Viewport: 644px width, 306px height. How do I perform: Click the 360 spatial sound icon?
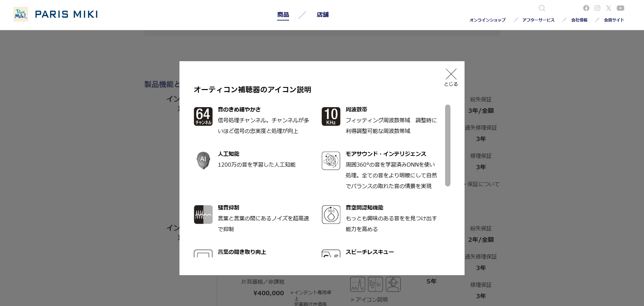[x=331, y=215]
